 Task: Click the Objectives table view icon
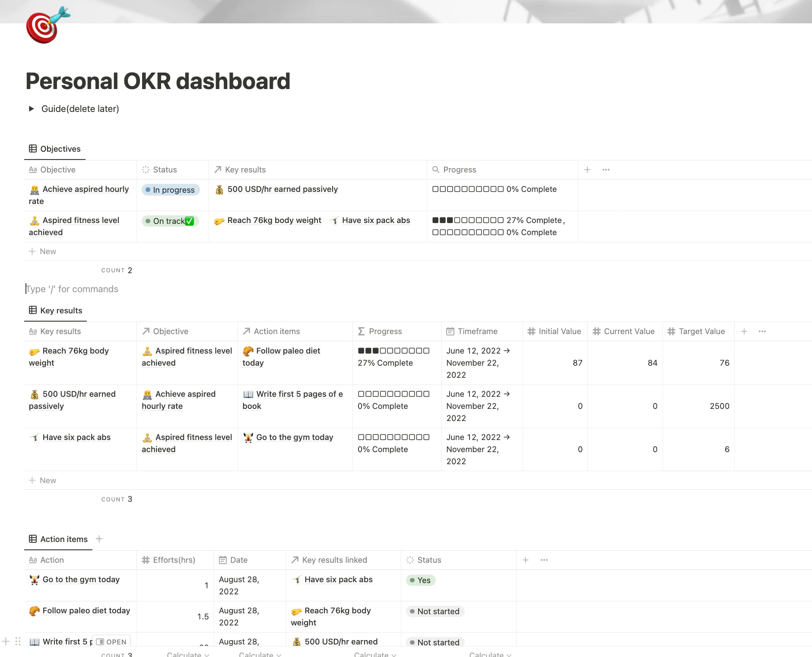point(33,148)
